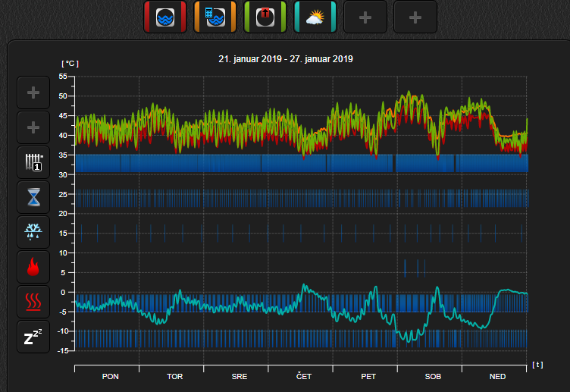
Task: Select the SOB day on the time axis
Action: [x=433, y=376]
